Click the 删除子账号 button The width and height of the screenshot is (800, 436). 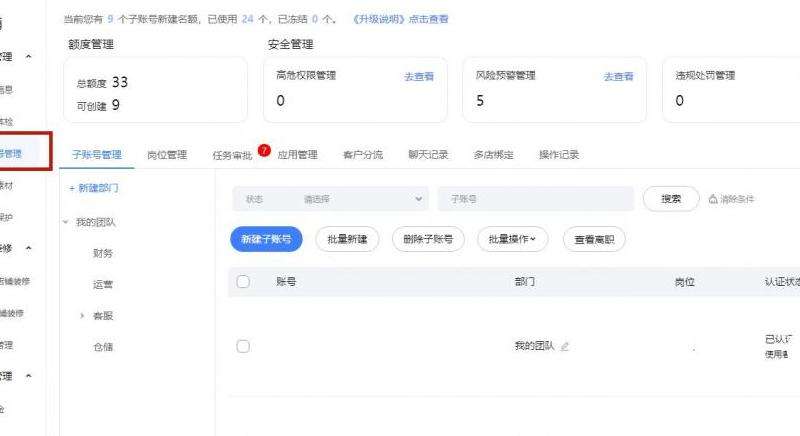coord(428,239)
